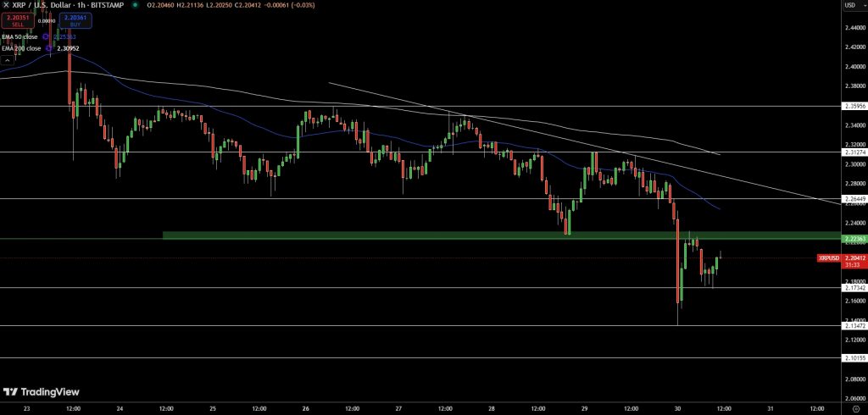Open symbol search via XRP / U.S. Dollar title

tap(40, 4)
